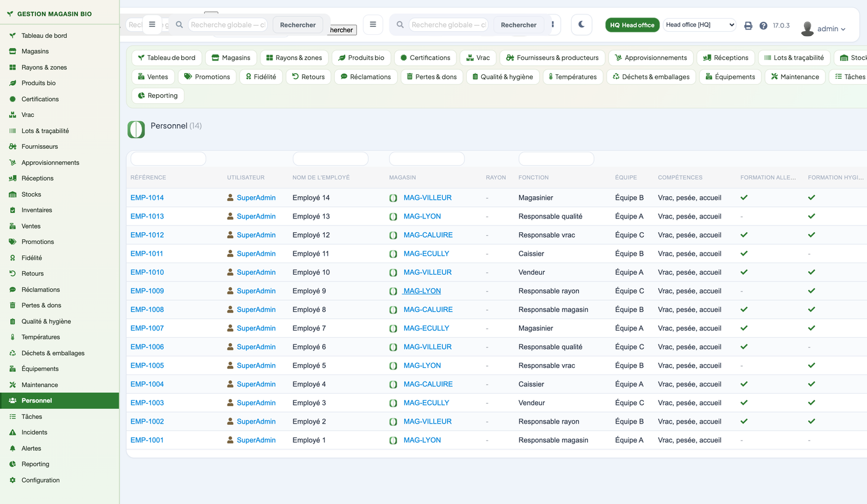Image resolution: width=867 pixels, height=504 pixels.
Task: Open employee record EMP-1001
Action: point(147,440)
